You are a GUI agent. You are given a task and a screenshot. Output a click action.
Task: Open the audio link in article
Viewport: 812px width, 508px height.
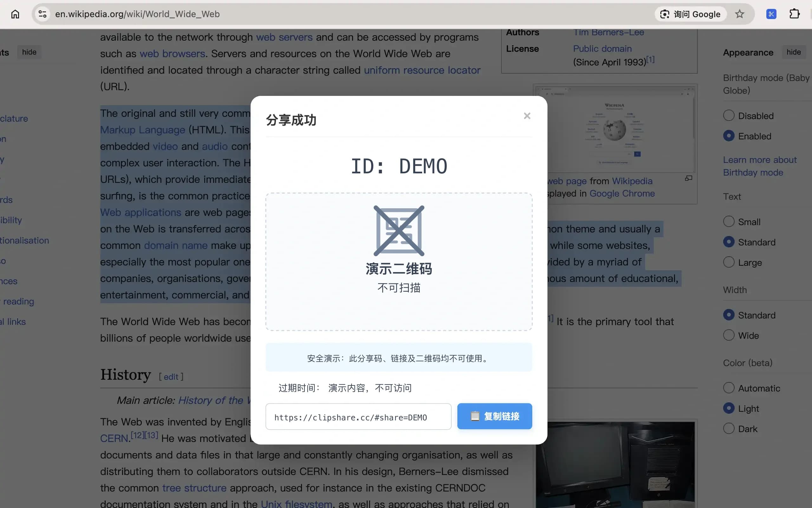(215, 146)
